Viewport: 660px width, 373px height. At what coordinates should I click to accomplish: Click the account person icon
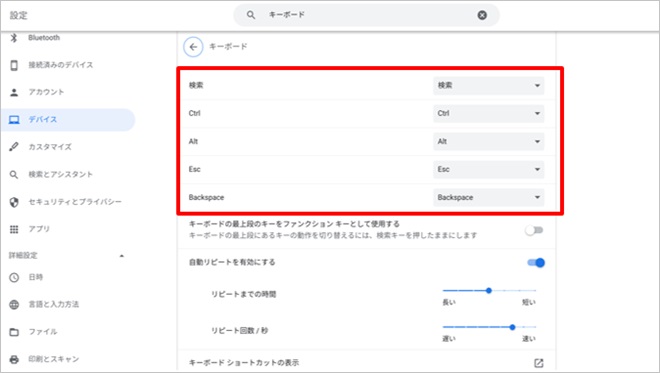point(14,92)
